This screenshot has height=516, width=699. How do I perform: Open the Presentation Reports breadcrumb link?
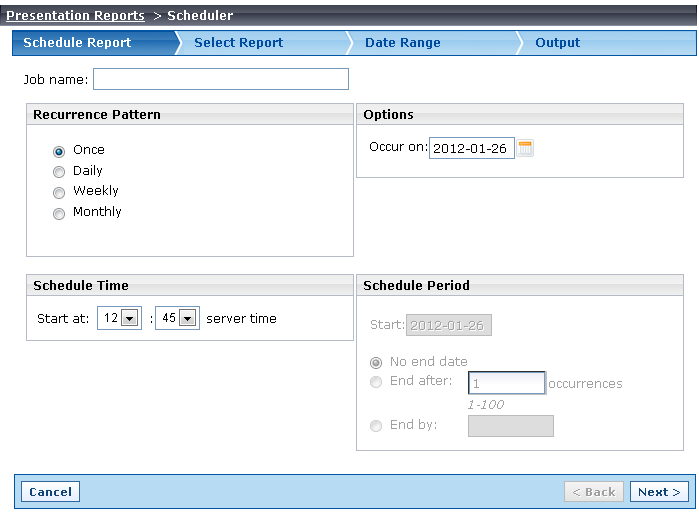click(75, 15)
